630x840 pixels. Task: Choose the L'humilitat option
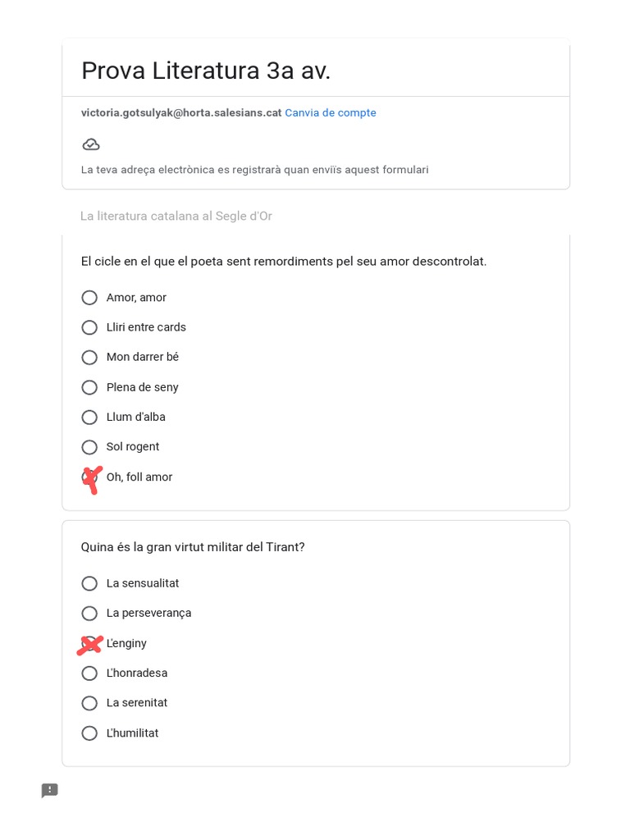[x=89, y=733]
